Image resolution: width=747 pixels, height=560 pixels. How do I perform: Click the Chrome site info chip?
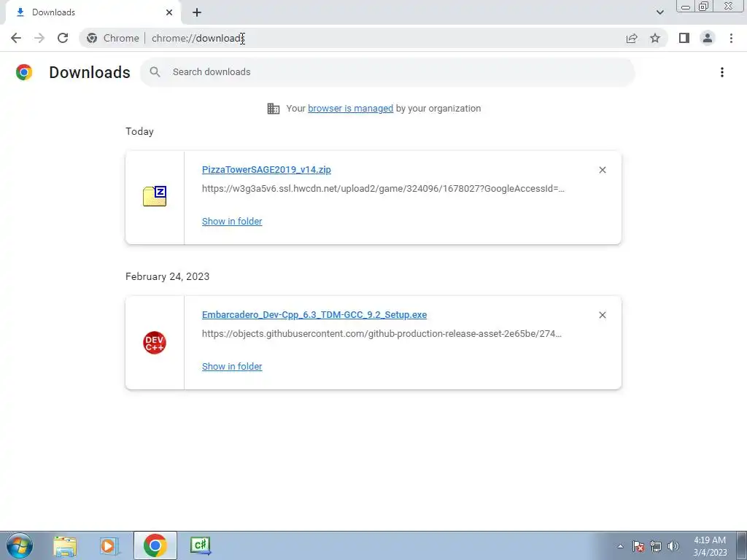pyautogui.click(x=113, y=38)
